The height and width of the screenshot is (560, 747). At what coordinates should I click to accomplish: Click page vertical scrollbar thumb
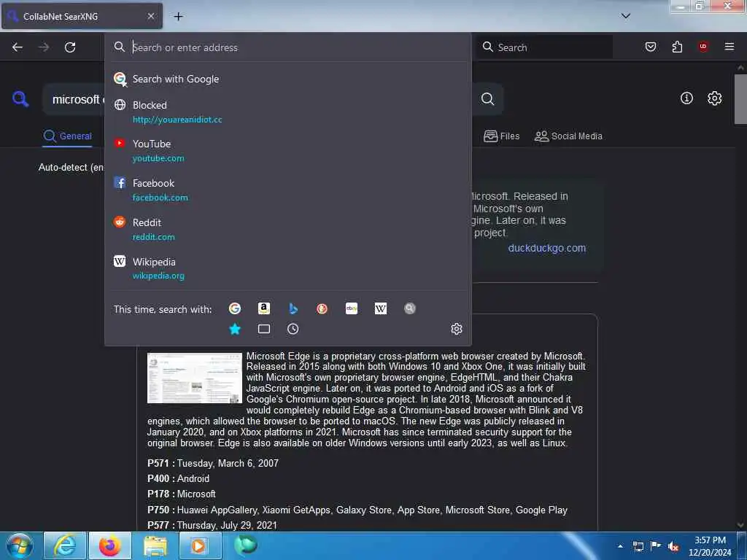coord(740,99)
